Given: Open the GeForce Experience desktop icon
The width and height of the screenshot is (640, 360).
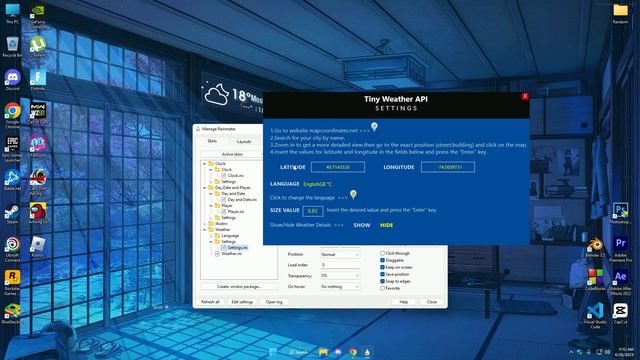Looking at the screenshot, I should [38, 16].
